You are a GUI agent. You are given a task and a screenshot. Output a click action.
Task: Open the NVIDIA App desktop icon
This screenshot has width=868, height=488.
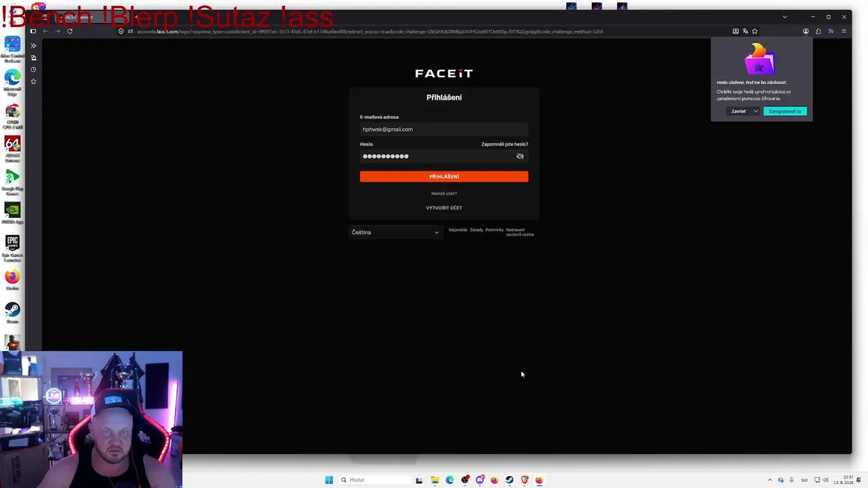pos(12,214)
